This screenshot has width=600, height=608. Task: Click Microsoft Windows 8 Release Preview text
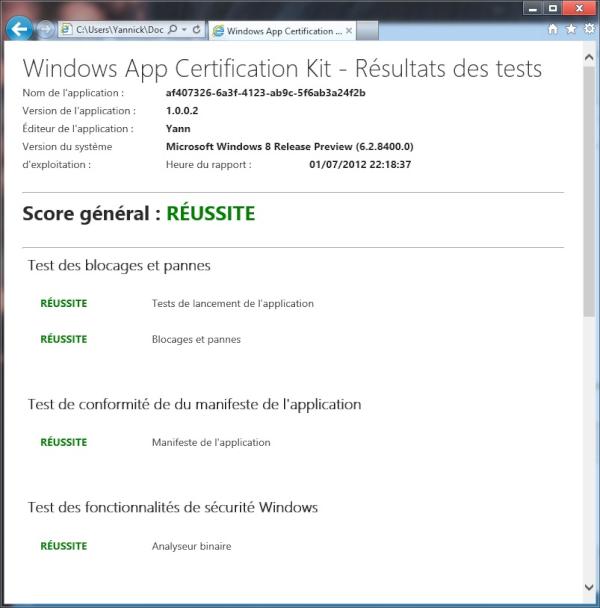click(x=290, y=147)
